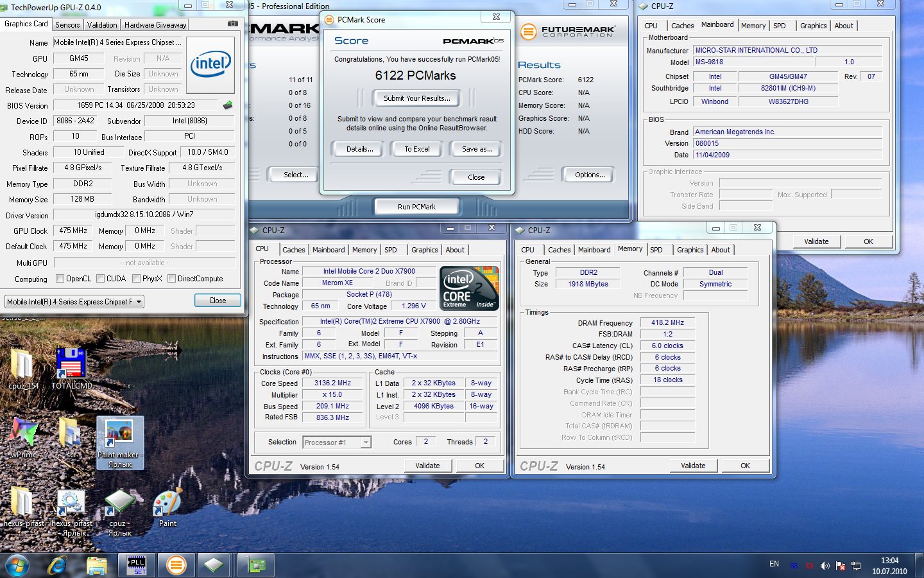Switch to SPD tab in CPU-Z Mainboard window
This screenshot has height=578, width=924.
(x=779, y=26)
